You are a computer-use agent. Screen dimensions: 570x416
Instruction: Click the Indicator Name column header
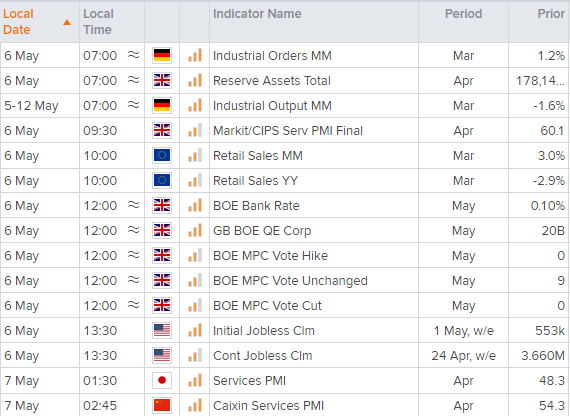(x=257, y=14)
